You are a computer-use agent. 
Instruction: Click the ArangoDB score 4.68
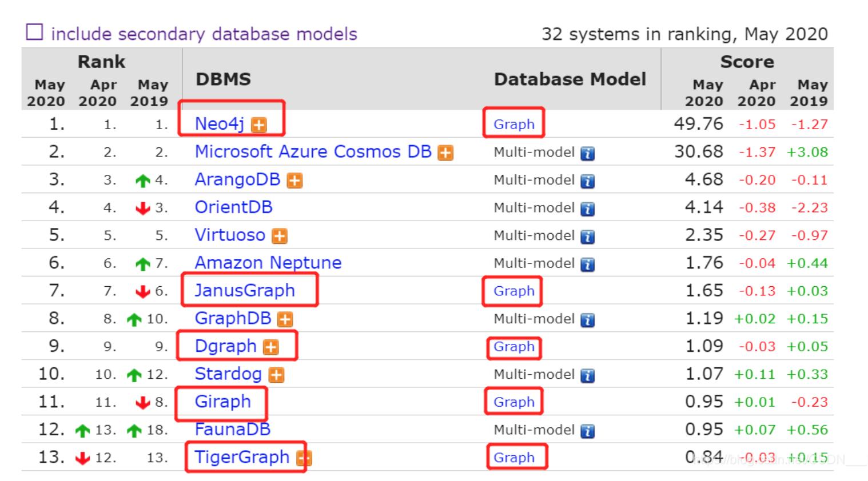704,179
